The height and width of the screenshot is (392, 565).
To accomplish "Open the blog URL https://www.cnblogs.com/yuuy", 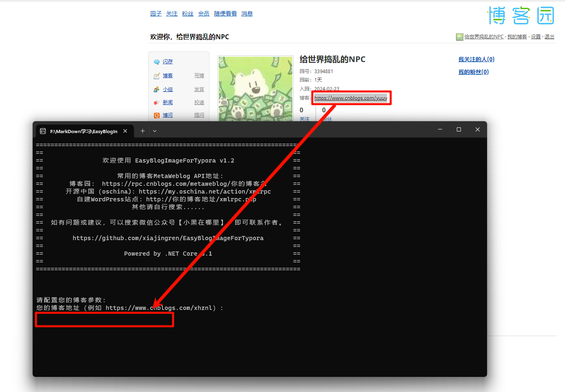I will click(351, 98).
